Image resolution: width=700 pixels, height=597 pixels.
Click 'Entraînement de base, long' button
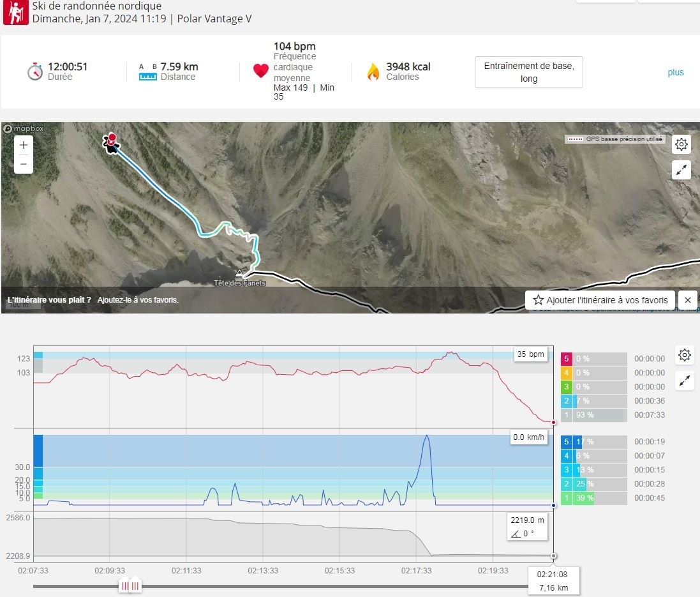[528, 72]
